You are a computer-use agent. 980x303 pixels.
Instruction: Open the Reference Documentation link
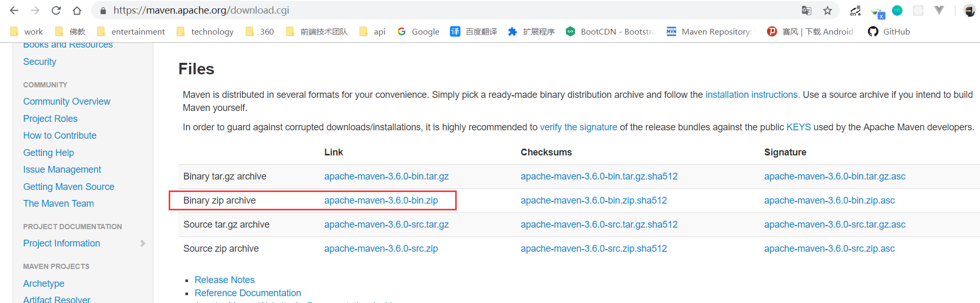tap(248, 293)
